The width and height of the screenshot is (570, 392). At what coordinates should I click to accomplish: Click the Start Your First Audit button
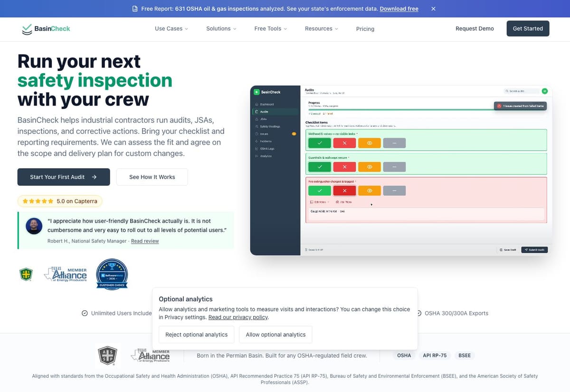coord(64,177)
